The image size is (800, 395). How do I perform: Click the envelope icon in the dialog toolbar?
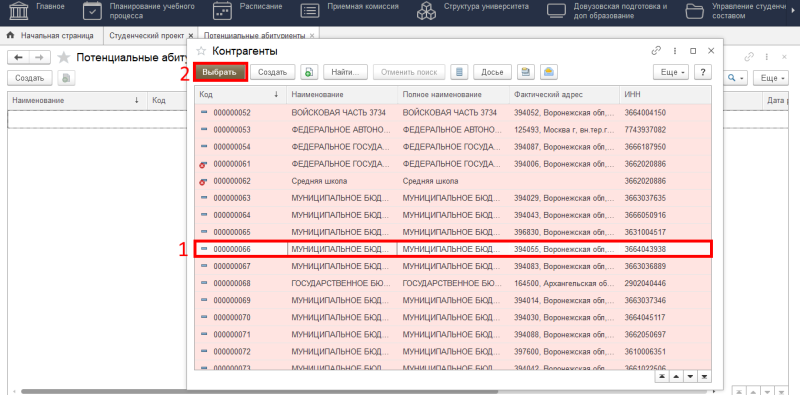[548, 72]
